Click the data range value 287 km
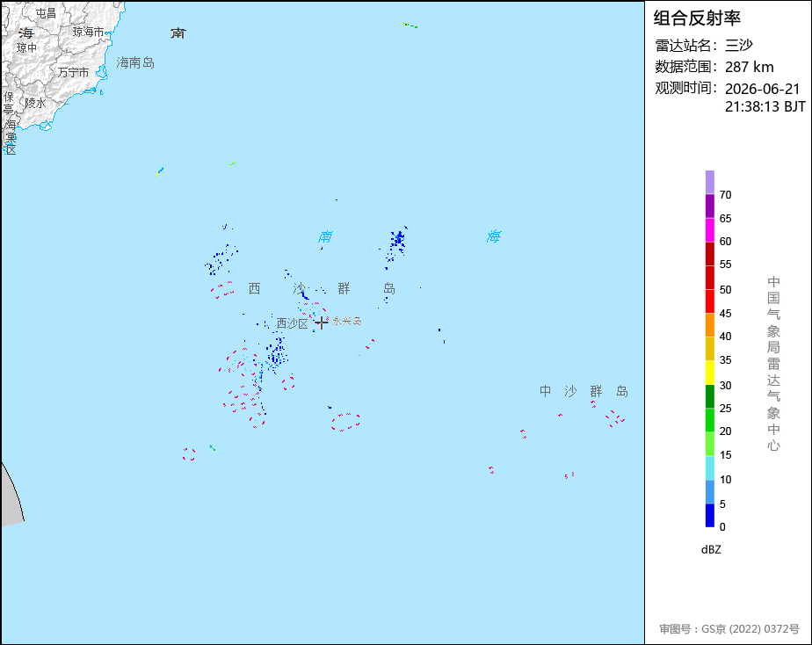The width and height of the screenshot is (812, 645). click(x=749, y=67)
